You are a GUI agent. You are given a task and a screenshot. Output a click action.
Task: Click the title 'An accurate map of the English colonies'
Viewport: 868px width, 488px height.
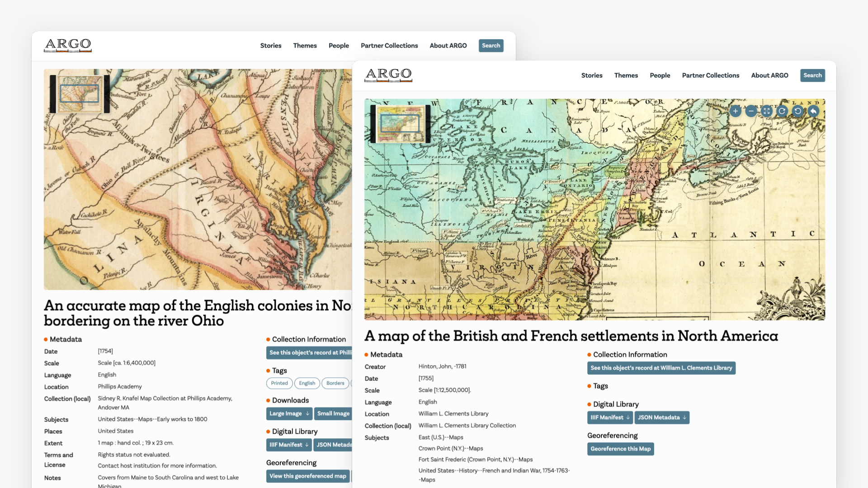pos(198,313)
